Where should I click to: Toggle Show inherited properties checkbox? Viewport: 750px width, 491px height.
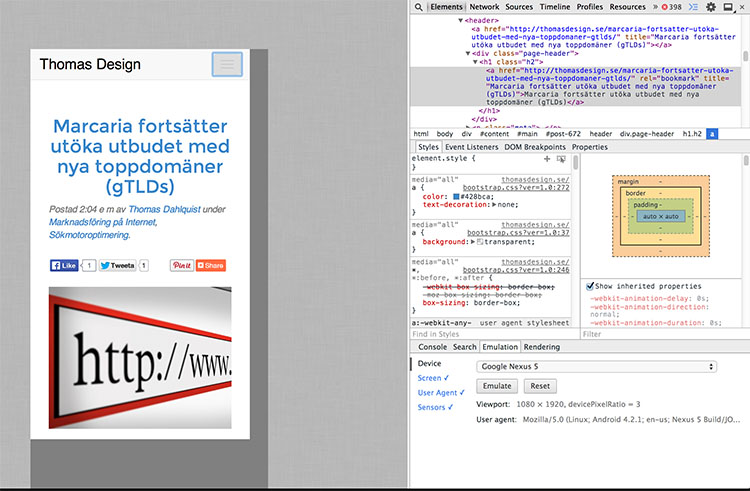590,286
